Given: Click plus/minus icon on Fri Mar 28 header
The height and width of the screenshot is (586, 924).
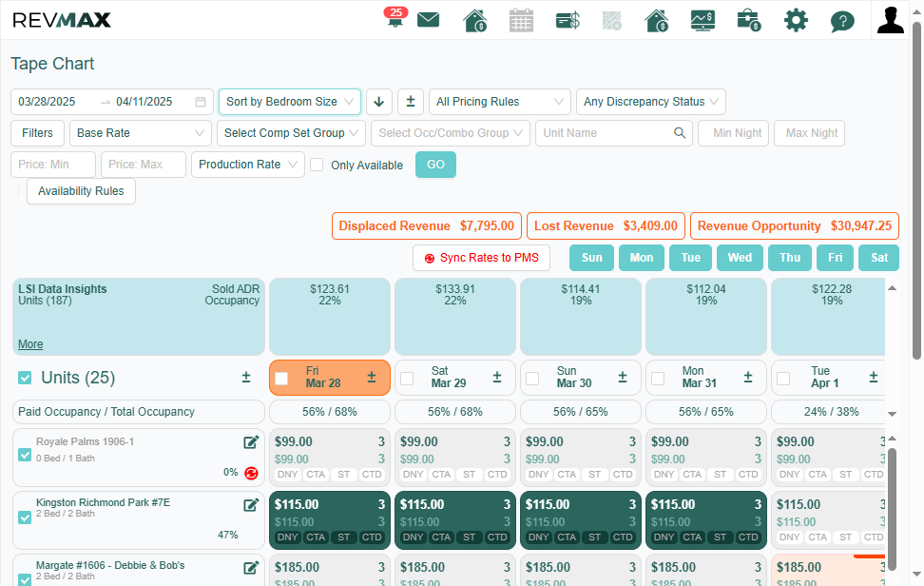Looking at the screenshot, I should pos(372,378).
